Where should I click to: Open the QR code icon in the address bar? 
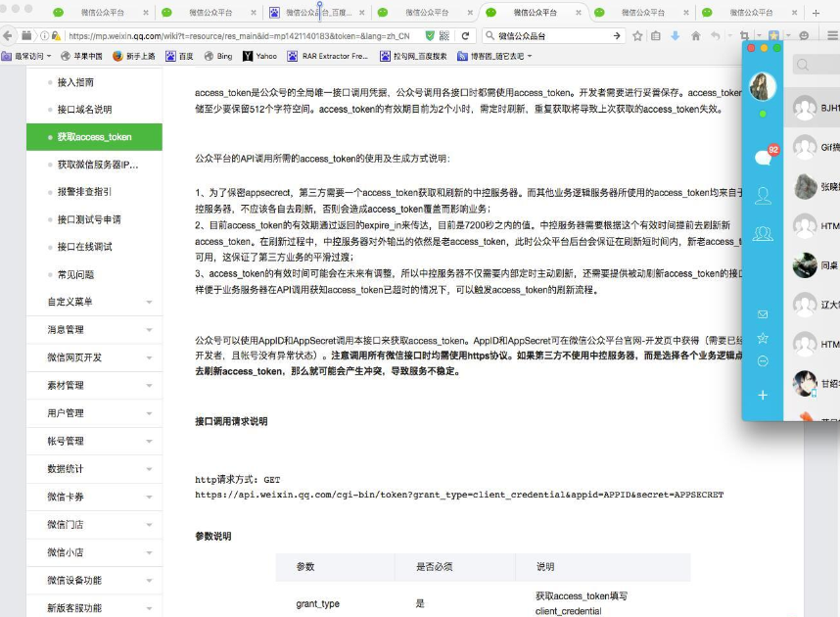tap(444, 36)
